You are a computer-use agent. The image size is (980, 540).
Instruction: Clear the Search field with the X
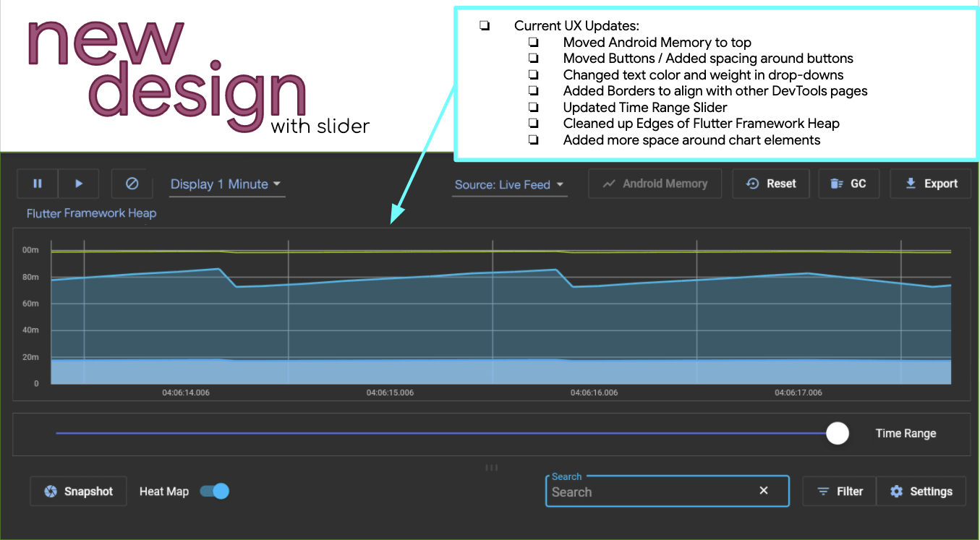click(x=764, y=490)
